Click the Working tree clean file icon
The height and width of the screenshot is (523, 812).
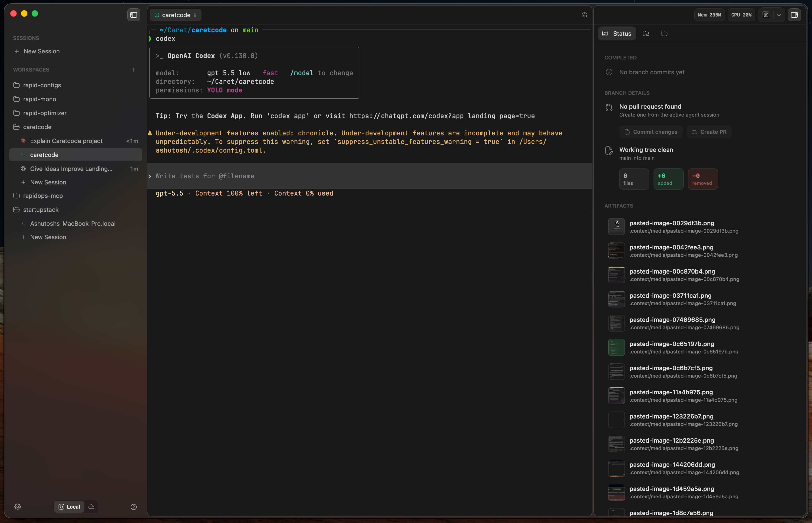pyautogui.click(x=609, y=150)
